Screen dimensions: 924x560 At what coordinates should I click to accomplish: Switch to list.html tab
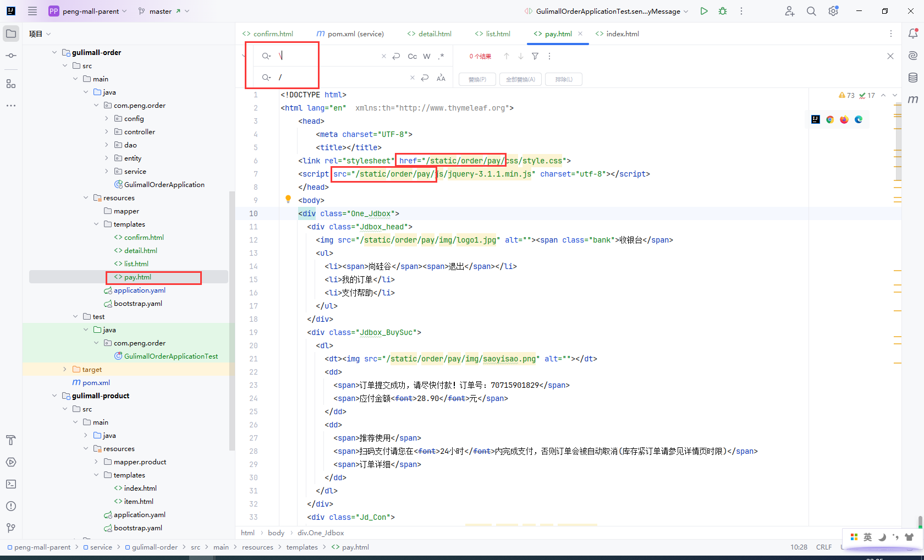coord(492,34)
